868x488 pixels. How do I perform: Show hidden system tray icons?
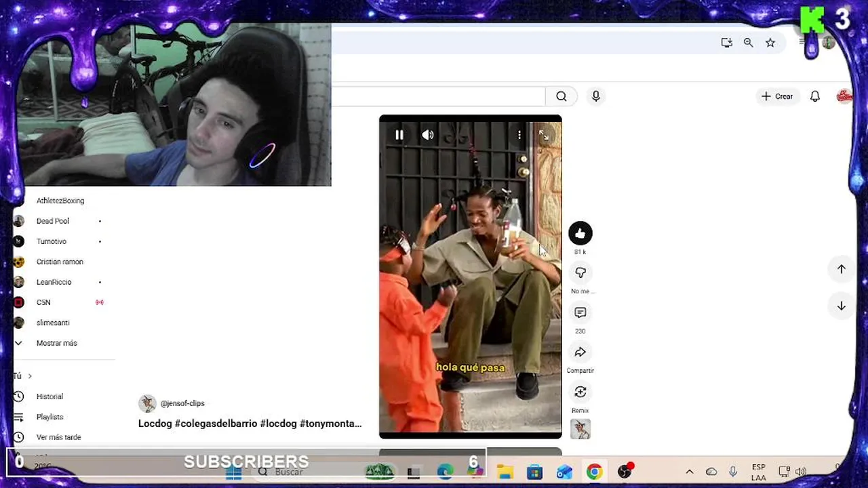click(690, 472)
